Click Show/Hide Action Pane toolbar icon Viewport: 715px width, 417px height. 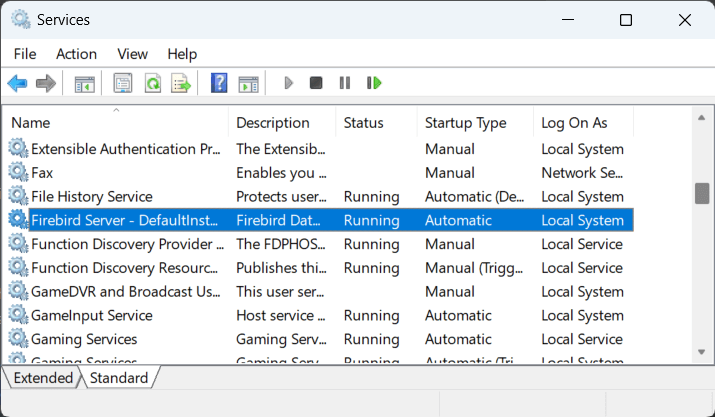point(248,83)
